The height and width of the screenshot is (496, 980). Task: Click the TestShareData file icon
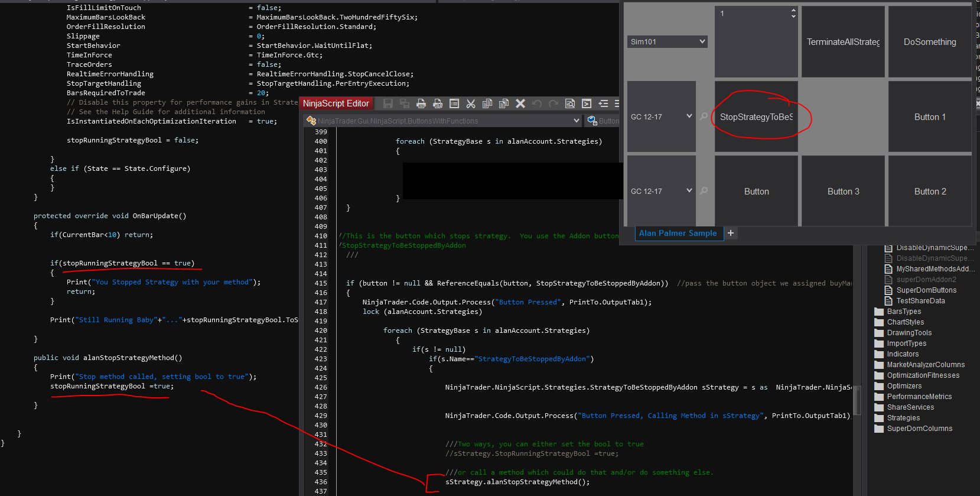tap(888, 301)
